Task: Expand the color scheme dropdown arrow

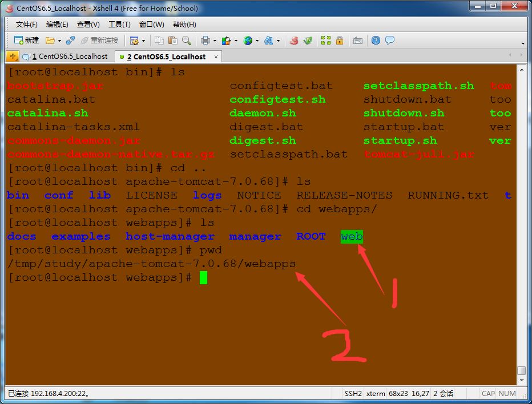Action: tap(236, 41)
